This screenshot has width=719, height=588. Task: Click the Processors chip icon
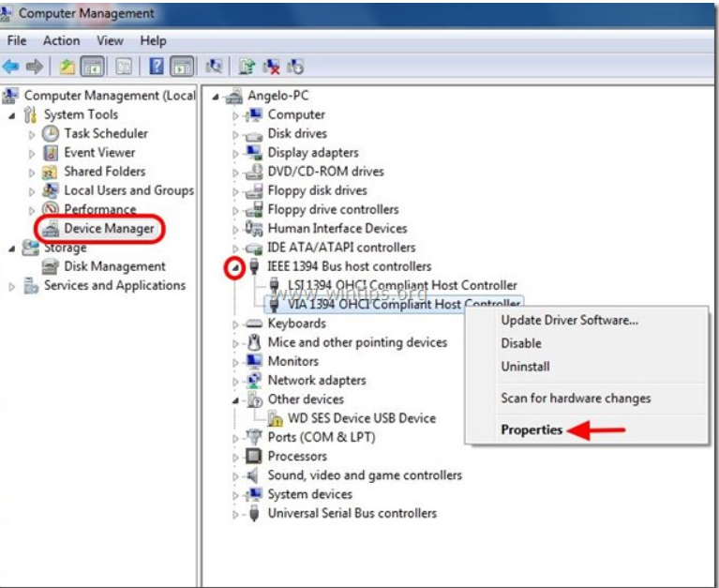click(254, 456)
